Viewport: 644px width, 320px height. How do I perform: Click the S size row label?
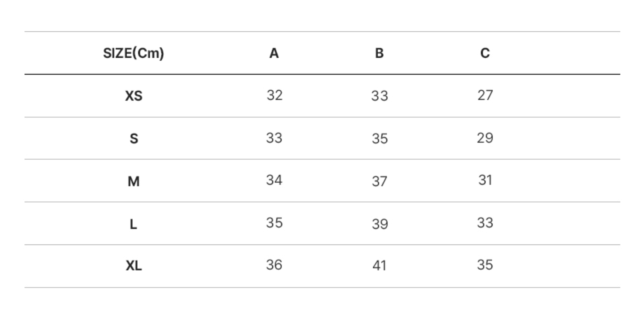[x=134, y=139]
